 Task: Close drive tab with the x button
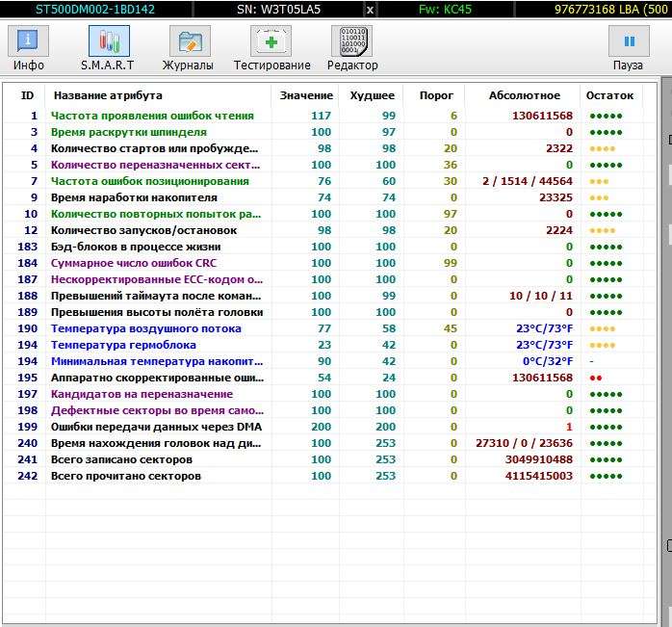tap(370, 10)
